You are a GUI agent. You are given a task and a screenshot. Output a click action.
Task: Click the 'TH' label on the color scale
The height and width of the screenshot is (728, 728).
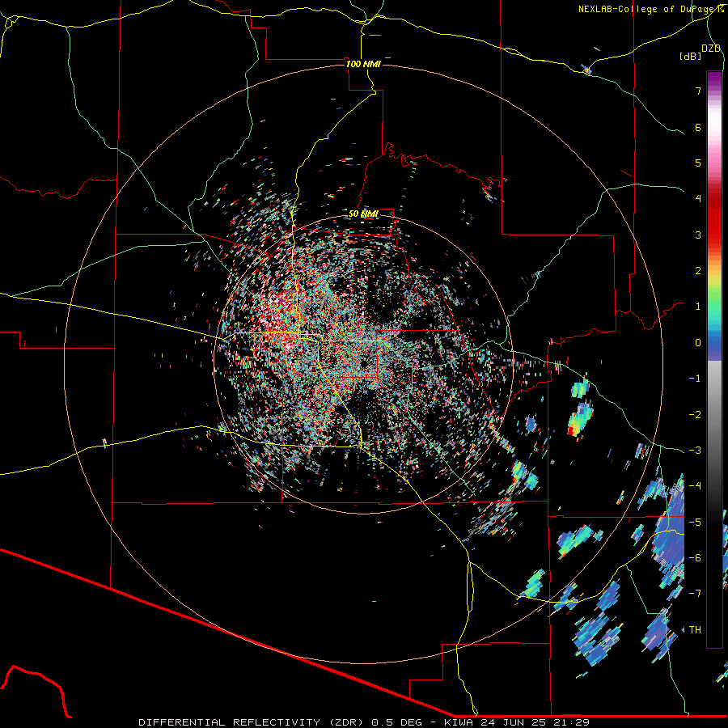coord(695,629)
